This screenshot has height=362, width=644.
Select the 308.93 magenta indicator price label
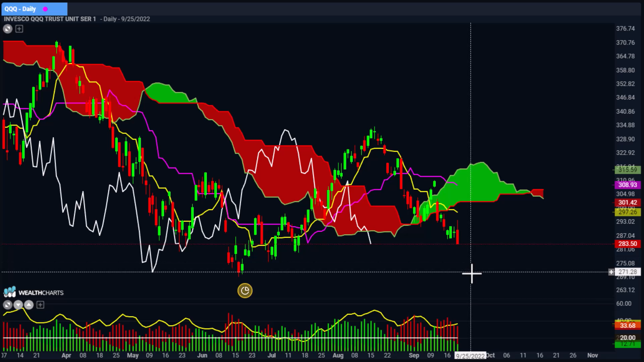pos(628,185)
